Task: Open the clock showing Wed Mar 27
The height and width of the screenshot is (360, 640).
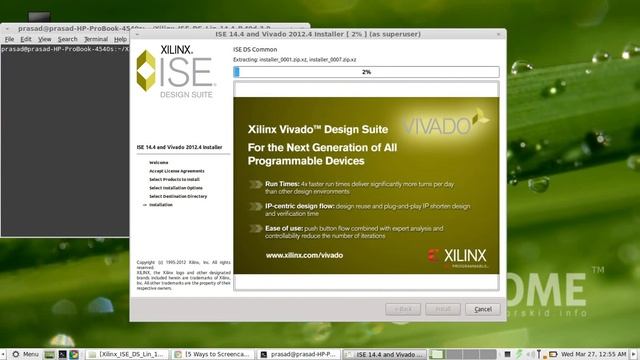Action: 593,354
